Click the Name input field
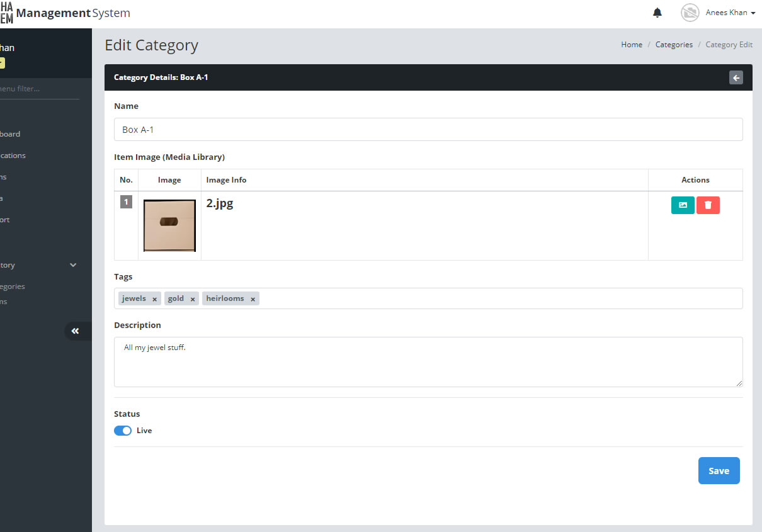The image size is (762, 532). (428, 129)
